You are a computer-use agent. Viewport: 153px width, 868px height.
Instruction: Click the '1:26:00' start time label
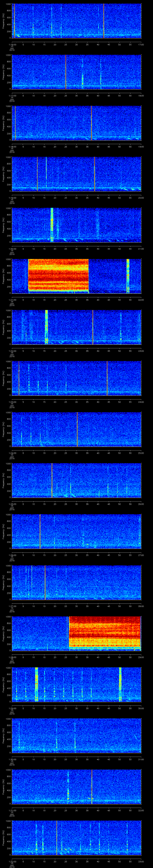pyautogui.click(x=12, y=555)
